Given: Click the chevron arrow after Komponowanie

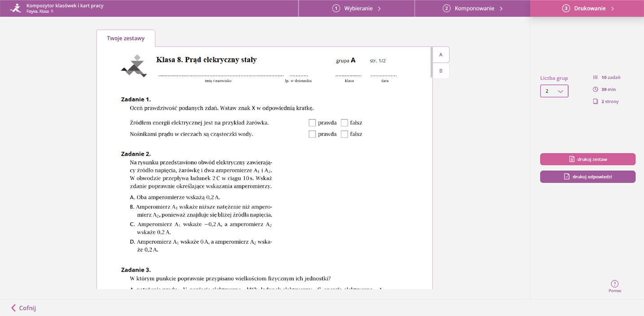Looking at the screenshot, I should 501,9.
